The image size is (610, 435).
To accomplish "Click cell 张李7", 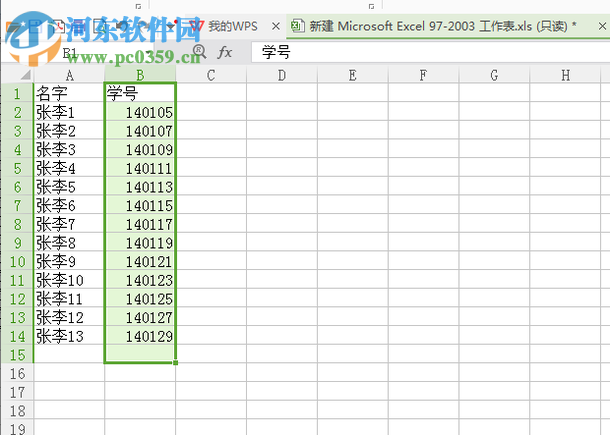I will (69, 224).
